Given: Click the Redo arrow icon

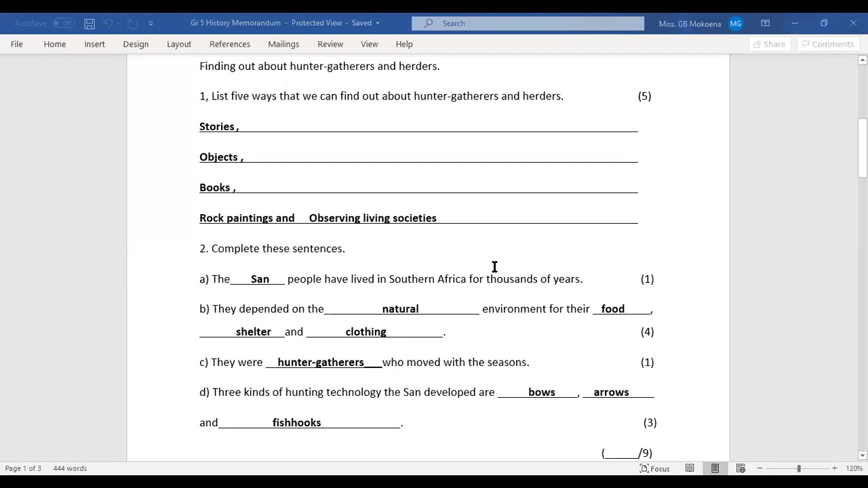Looking at the screenshot, I should click(x=133, y=23).
